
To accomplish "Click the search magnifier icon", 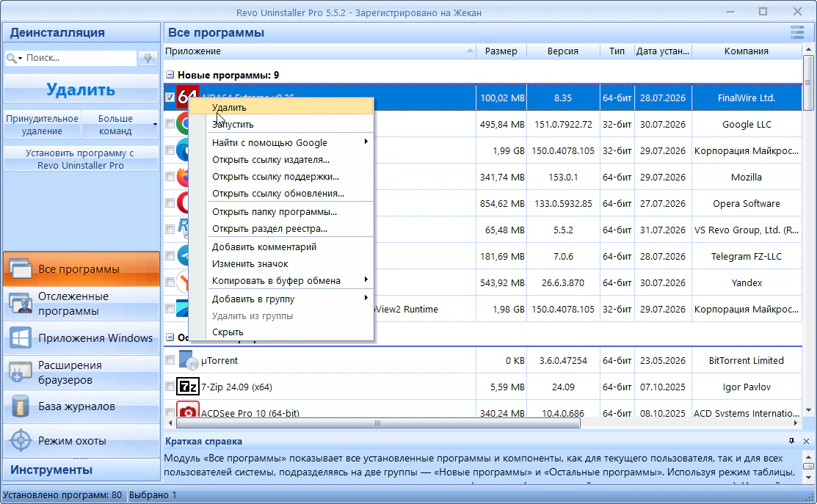I will tap(10, 58).
